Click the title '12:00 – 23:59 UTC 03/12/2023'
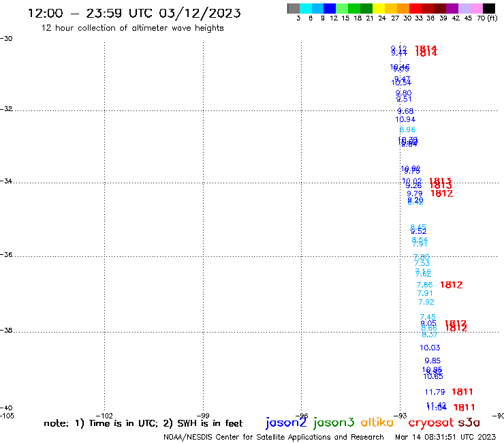 coord(134,13)
